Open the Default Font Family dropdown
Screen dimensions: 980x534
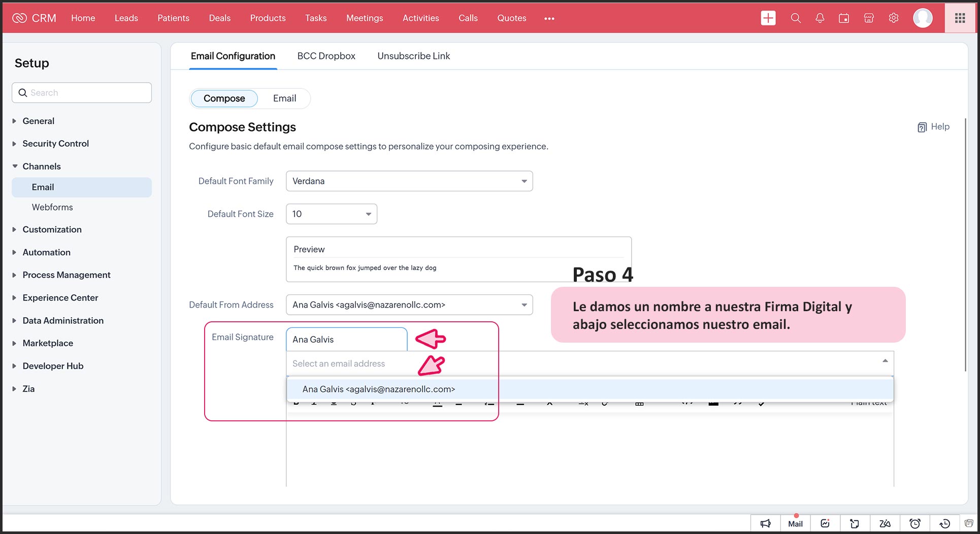point(409,181)
